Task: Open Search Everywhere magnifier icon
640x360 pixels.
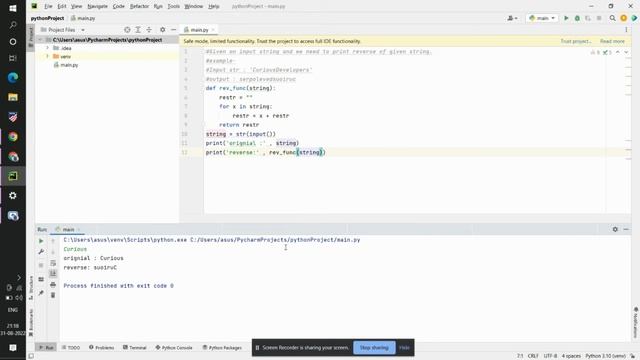Action: [x=612, y=18]
